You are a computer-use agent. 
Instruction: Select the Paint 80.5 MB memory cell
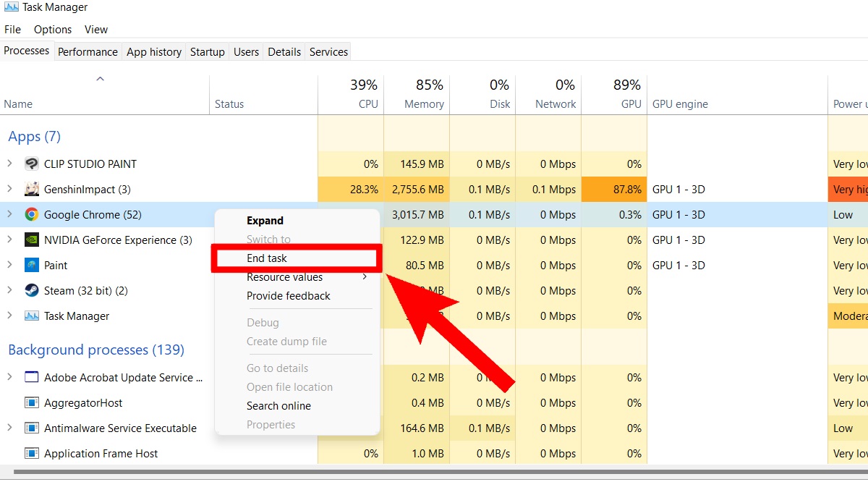(x=417, y=266)
